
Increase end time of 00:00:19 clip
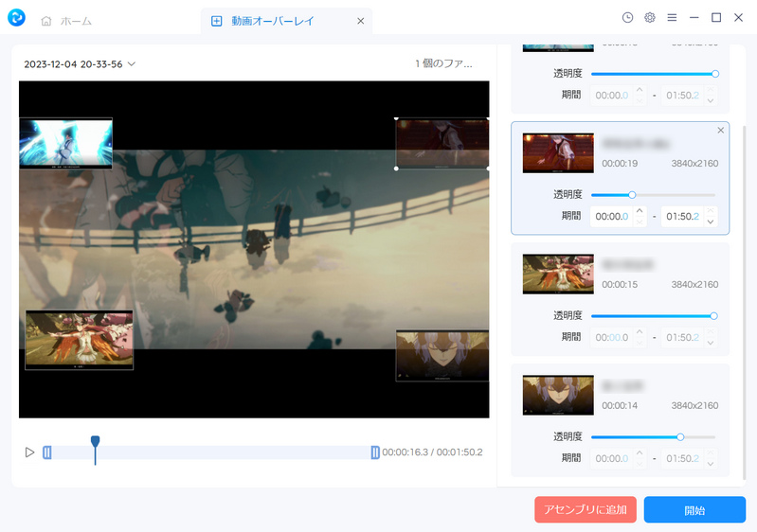pyautogui.click(x=711, y=211)
